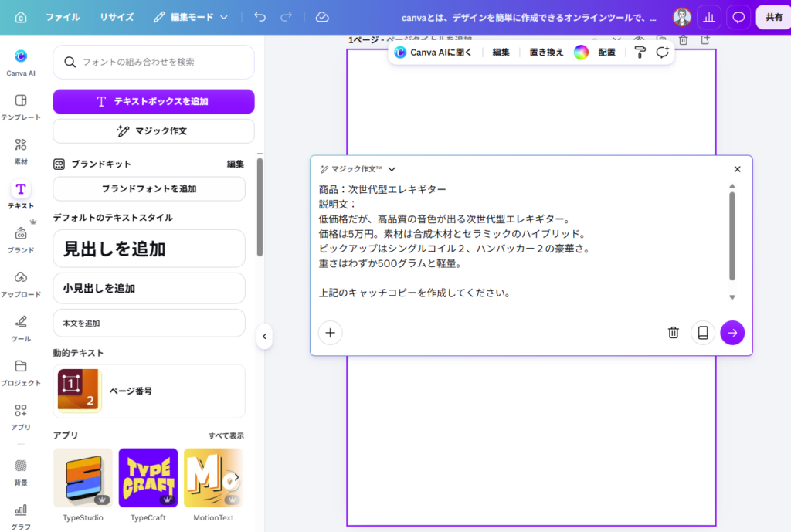This screenshot has width=791, height=532.
Task: Open the 背景 sidebar tab
Action: [21, 472]
